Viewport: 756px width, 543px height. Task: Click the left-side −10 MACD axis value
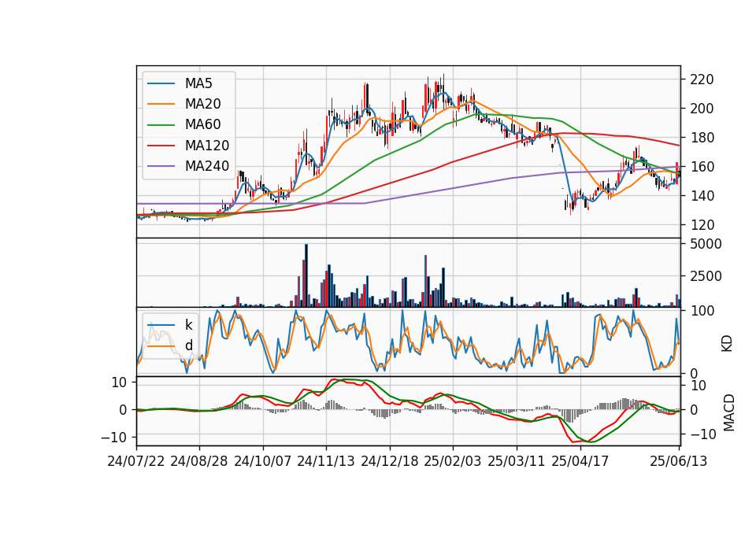113,438
